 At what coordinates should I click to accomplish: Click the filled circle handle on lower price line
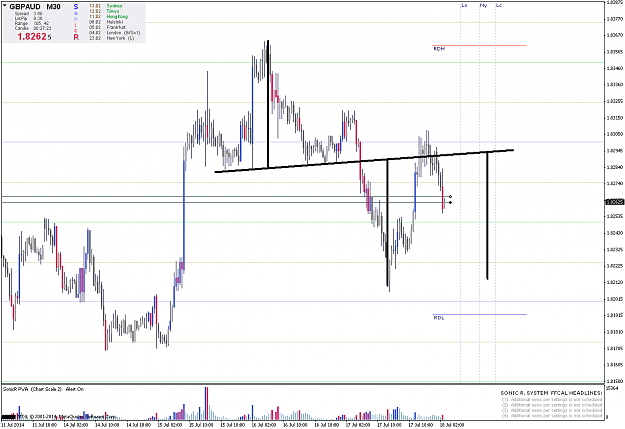(x=450, y=203)
